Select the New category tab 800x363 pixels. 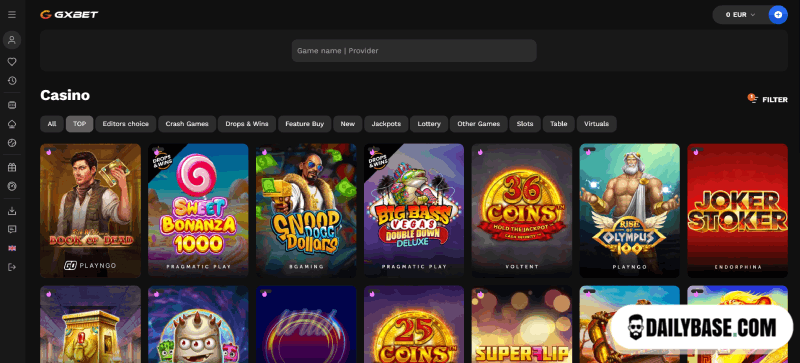347,124
